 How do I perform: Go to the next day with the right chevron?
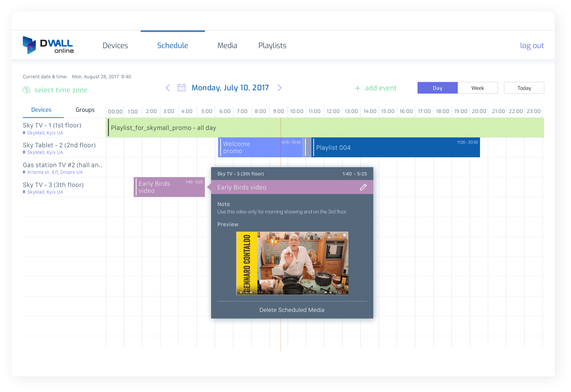tap(279, 87)
